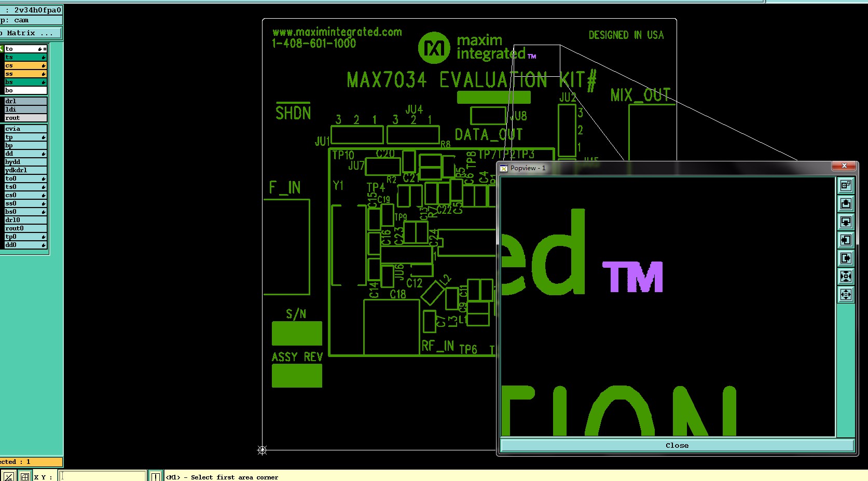
Task: Select the 'rout0' layer row
Action: click(25, 228)
